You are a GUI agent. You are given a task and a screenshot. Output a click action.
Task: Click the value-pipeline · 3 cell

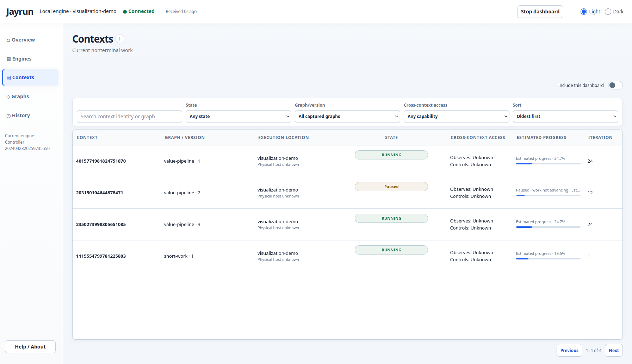pos(182,225)
